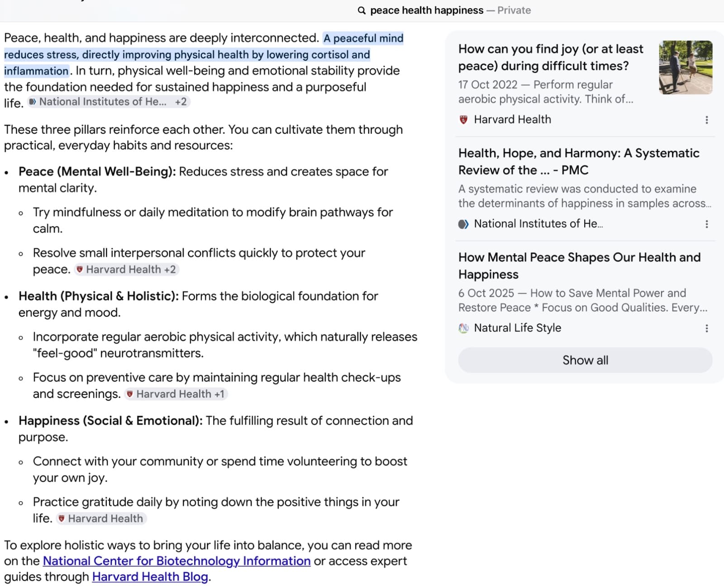Click the Harvard Health shield favicon in sidebar

[x=463, y=120]
